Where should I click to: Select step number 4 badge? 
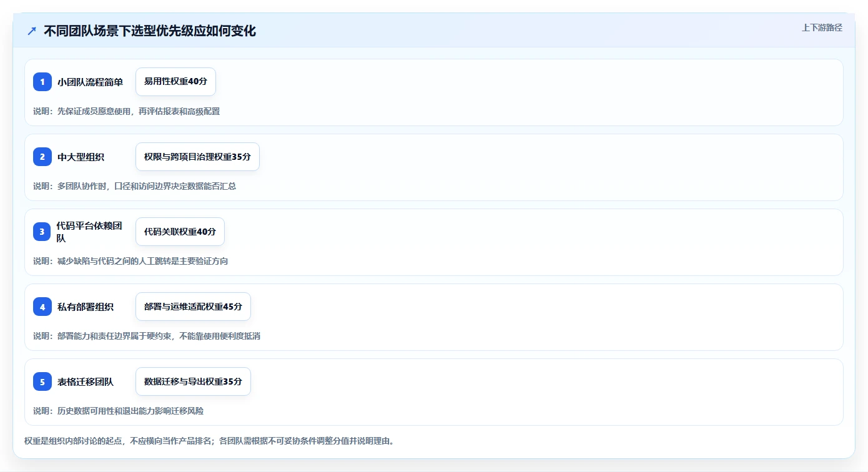click(42, 307)
